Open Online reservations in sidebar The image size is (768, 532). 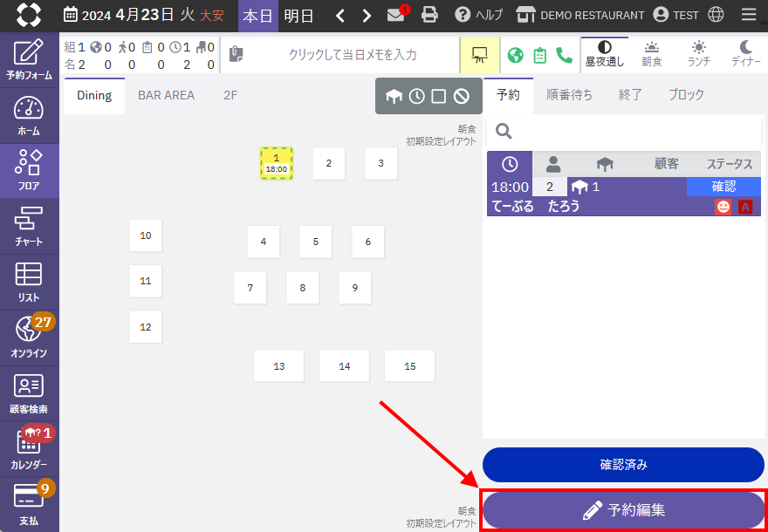29,338
